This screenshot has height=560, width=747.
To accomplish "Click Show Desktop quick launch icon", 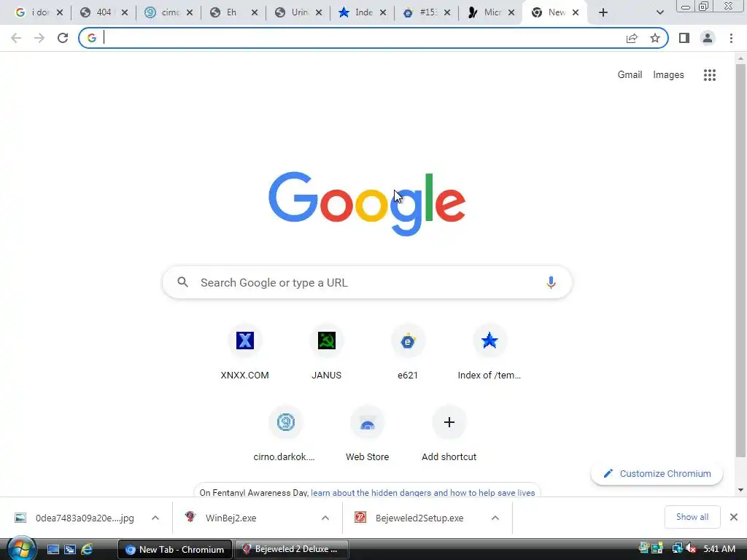I will [53, 549].
